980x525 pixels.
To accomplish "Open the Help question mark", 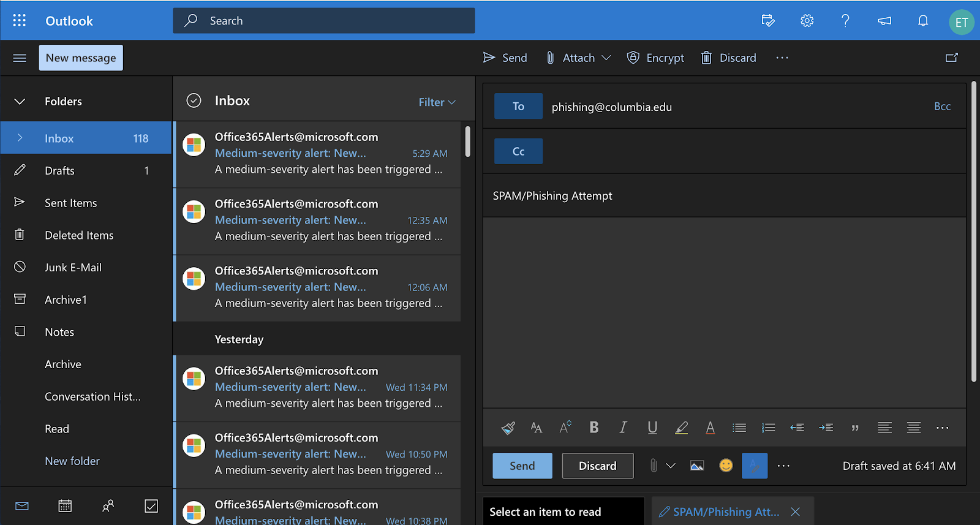I will point(846,21).
